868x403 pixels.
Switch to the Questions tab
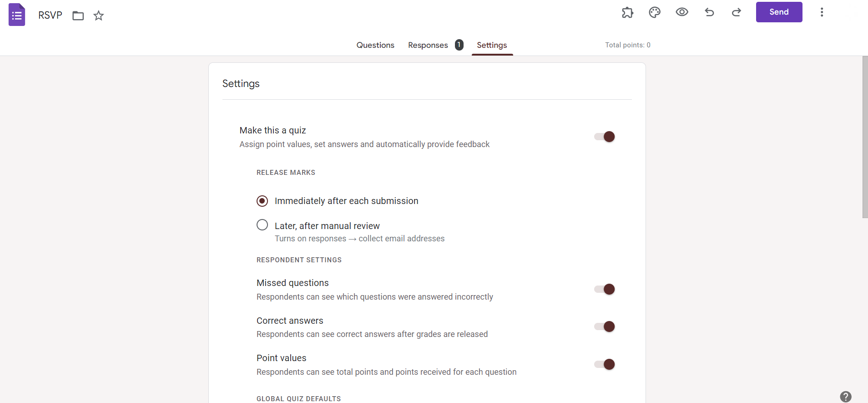pos(375,45)
